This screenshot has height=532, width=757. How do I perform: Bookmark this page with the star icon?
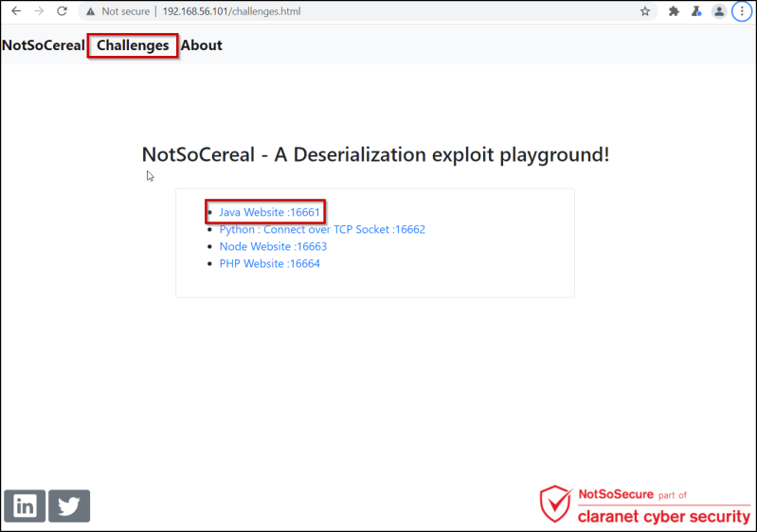click(x=645, y=11)
